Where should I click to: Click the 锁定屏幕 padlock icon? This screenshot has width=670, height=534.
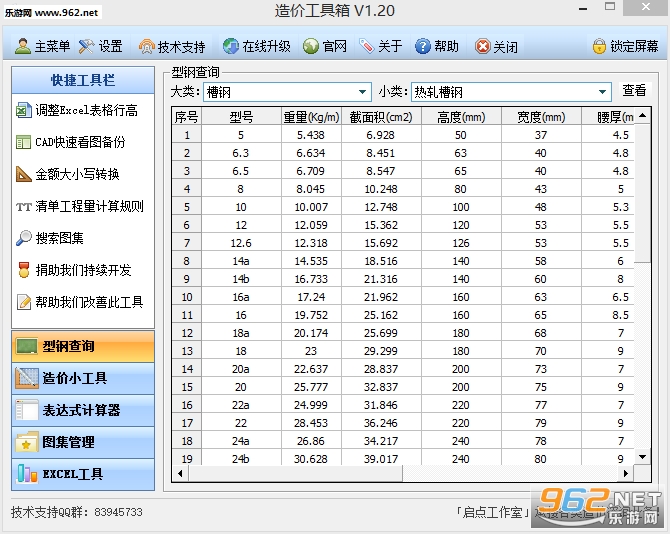coord(599,46)
